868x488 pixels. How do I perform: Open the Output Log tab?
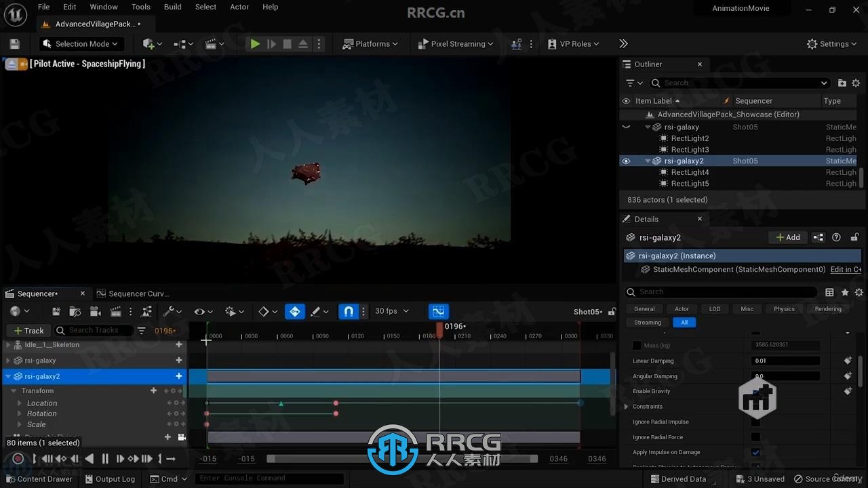pos(110,479)
